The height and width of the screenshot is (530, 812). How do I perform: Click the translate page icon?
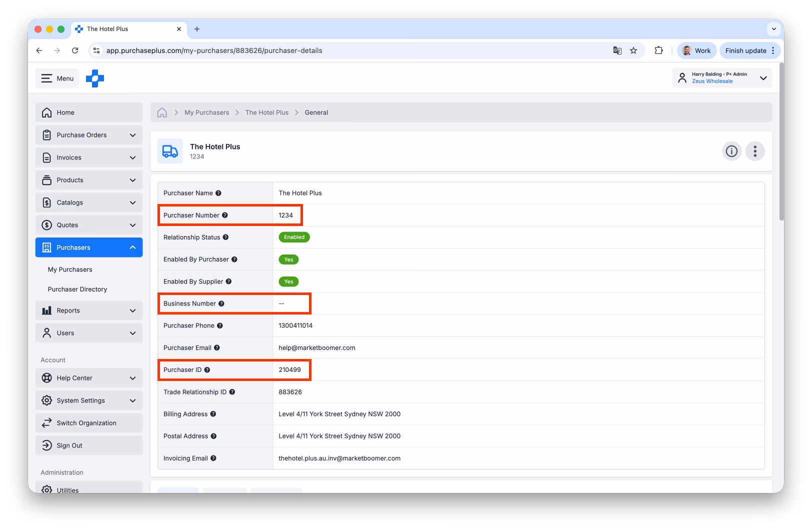point(617,50)
